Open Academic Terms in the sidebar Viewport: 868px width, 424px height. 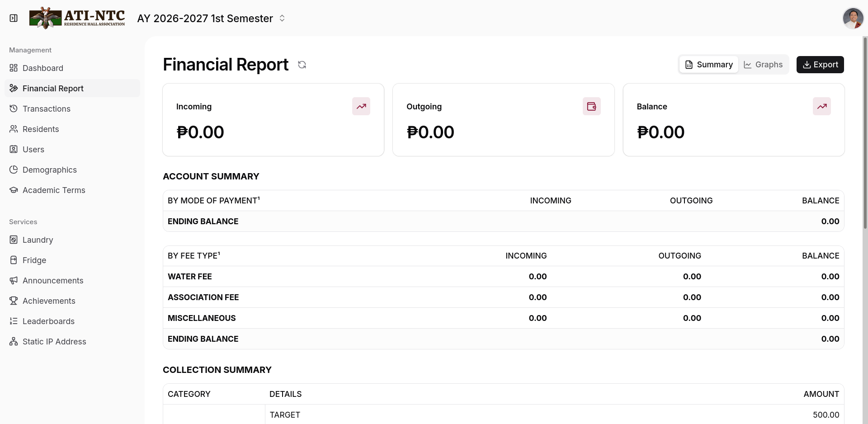(x=72, y=190)
